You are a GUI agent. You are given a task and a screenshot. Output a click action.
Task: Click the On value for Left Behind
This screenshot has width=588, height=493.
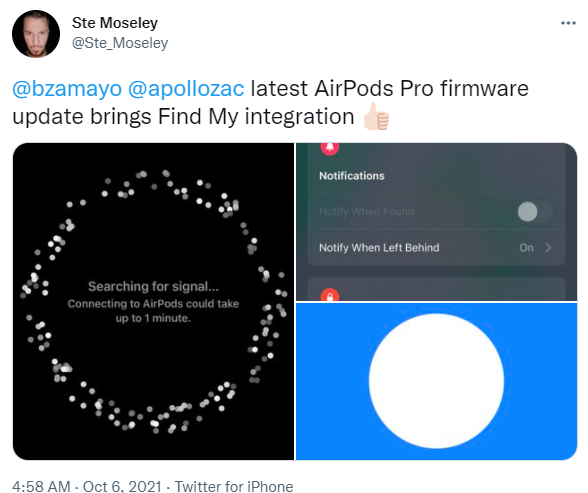[526, 247]
